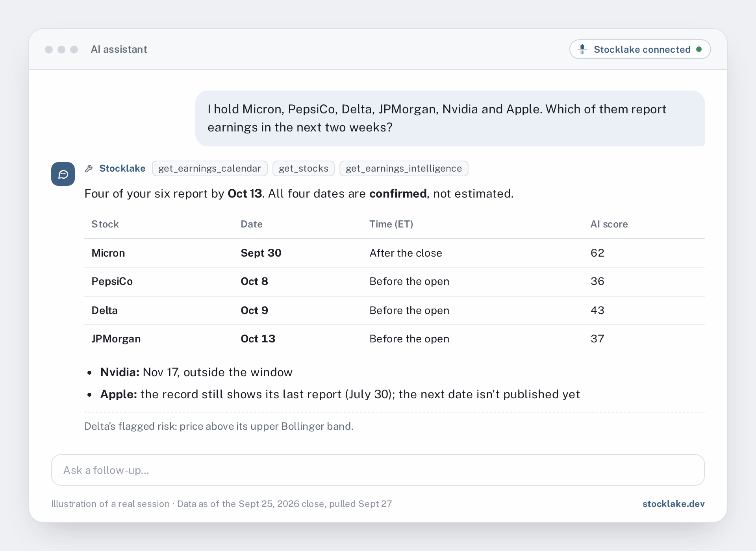756x551 pixels.
Task: Focus the Ask a follow-up input field
Action: coord(378,470)
